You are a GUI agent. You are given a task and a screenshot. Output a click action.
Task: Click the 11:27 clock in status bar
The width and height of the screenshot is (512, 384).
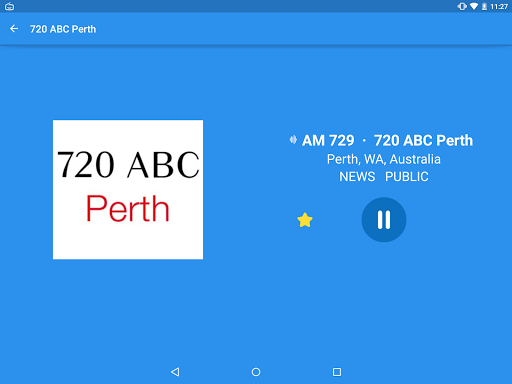click(x=499, y=6)
